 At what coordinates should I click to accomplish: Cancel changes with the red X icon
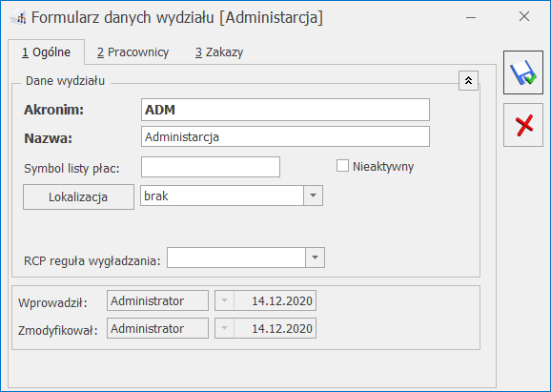pos(523,125)
